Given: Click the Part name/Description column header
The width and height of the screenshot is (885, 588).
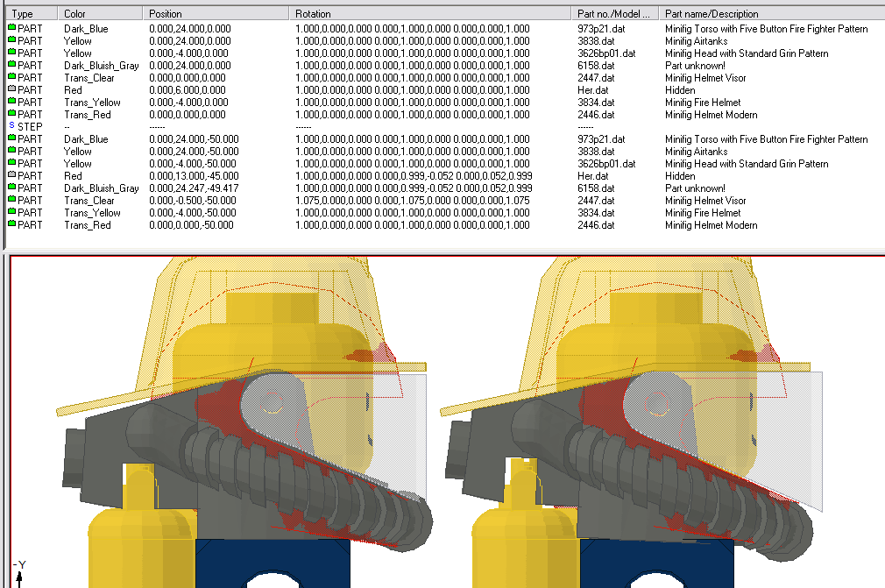Looking at the screenshot, I should [x=772, y=13].
